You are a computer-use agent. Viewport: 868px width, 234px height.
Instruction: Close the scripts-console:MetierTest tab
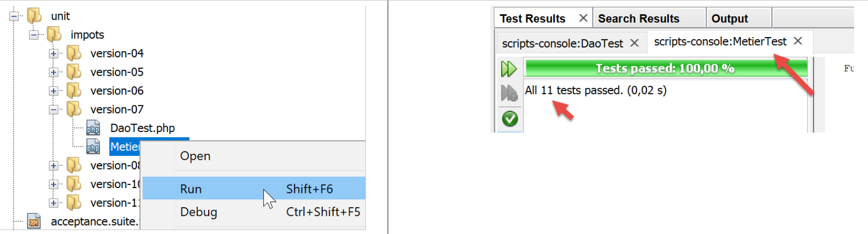[x=798, y=41]
